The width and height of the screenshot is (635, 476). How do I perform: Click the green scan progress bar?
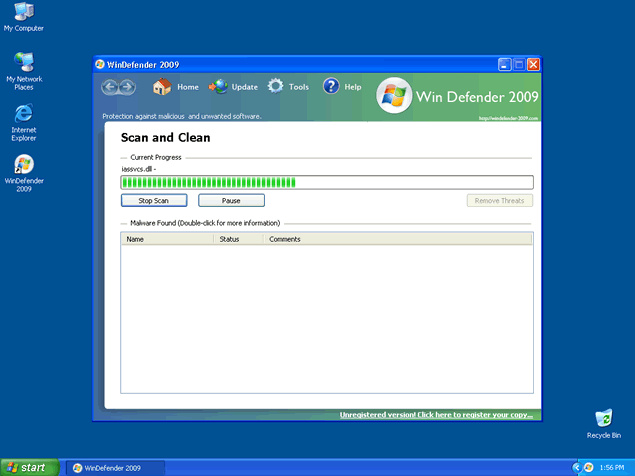[327, 182]
